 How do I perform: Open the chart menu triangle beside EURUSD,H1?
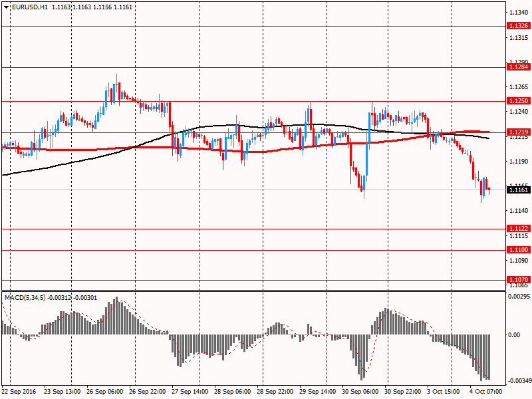click(7, 7)
